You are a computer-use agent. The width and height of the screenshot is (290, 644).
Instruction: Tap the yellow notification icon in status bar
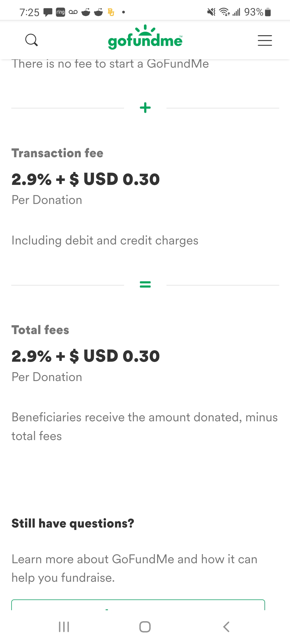point(111,12)
